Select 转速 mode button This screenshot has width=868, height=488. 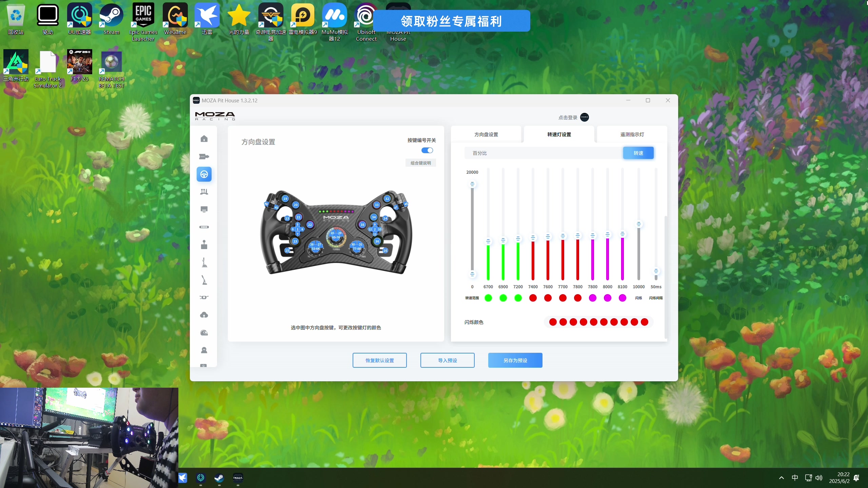tap(638, 153)
